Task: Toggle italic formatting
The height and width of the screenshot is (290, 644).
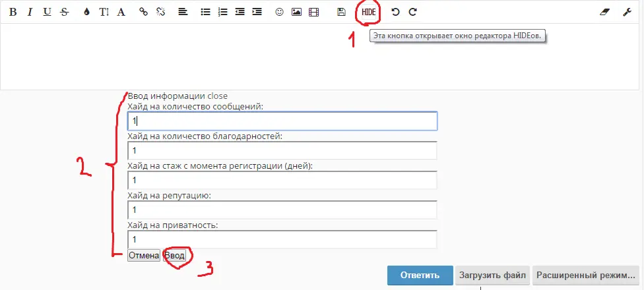Action: (x=30, y=12)
